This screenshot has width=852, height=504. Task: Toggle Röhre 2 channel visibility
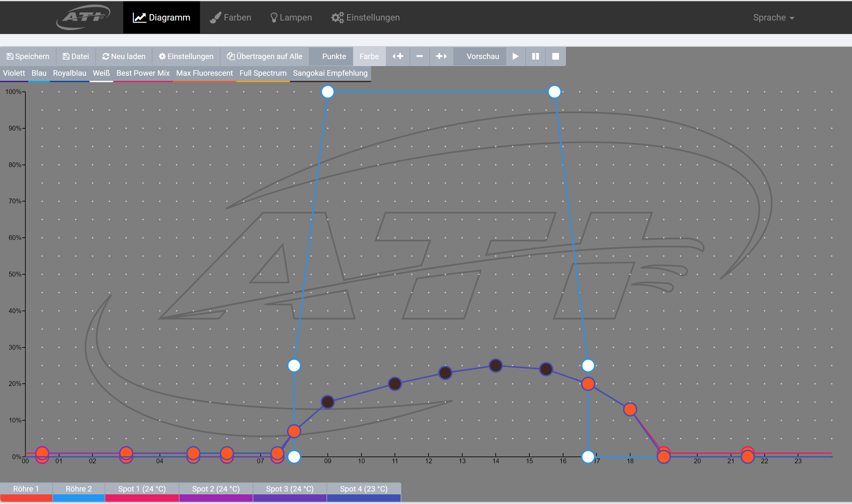[79, 491]
